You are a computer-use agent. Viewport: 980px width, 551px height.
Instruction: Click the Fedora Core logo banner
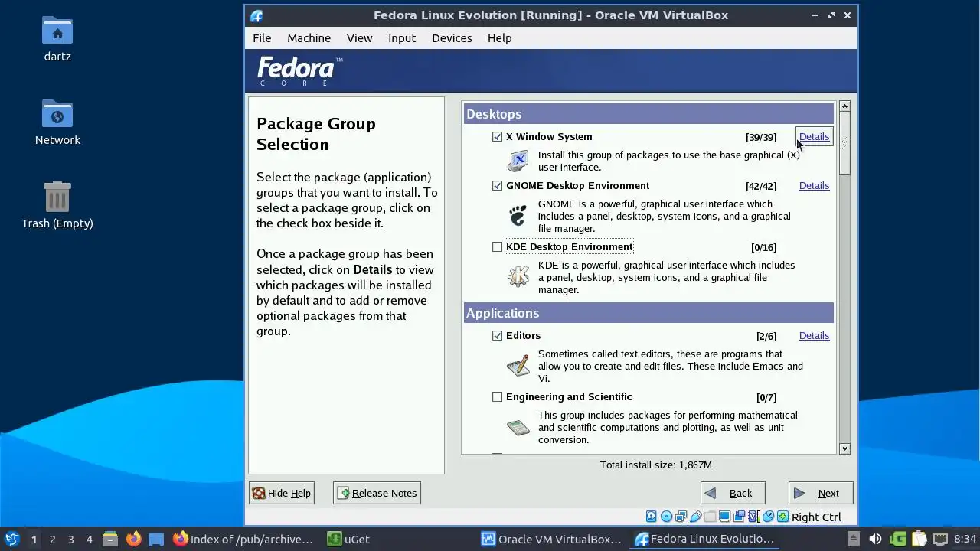[299, 71]
